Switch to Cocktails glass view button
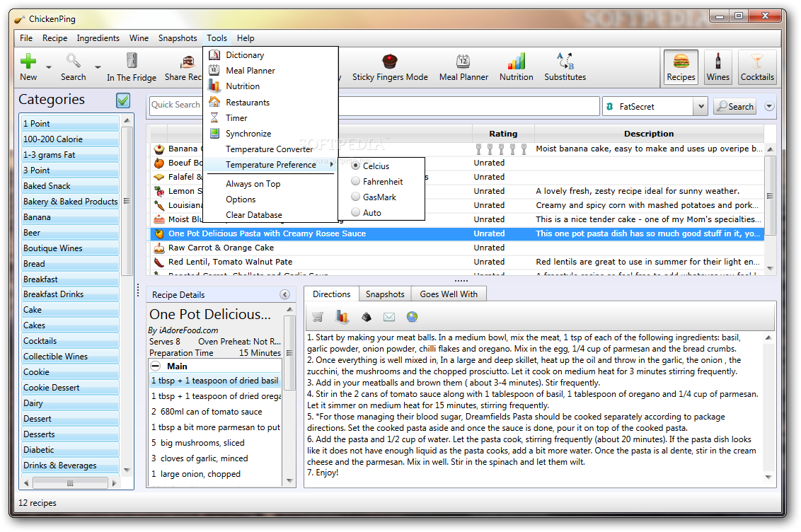Viewport: 801px width, 532px height. [x=757, y=67]
